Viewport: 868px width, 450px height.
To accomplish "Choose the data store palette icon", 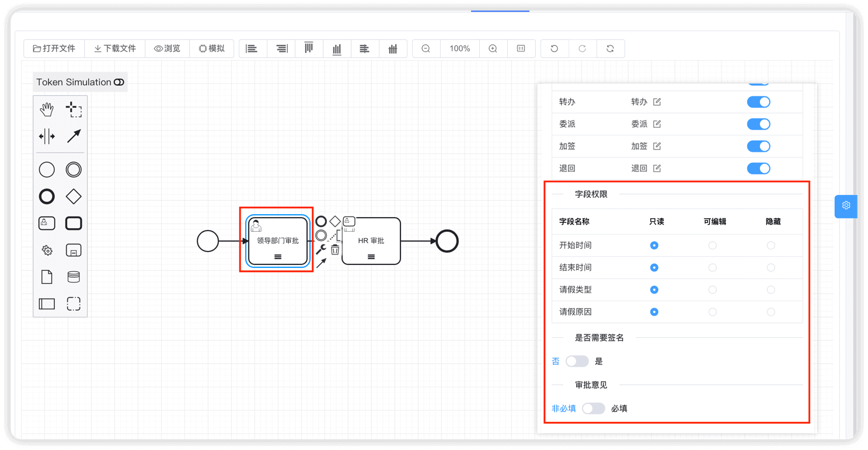I will click(74, 277).
